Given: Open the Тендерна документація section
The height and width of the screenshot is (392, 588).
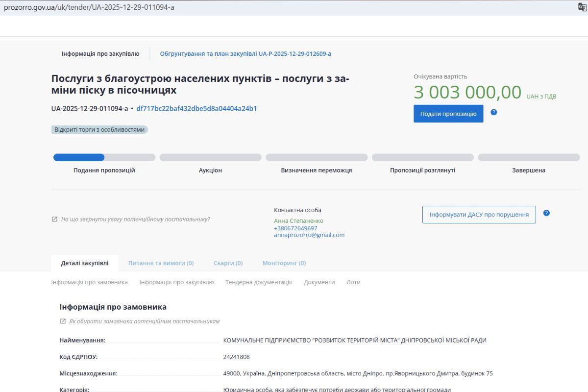Looking at the screenshot, I should (x=259, y=282).
